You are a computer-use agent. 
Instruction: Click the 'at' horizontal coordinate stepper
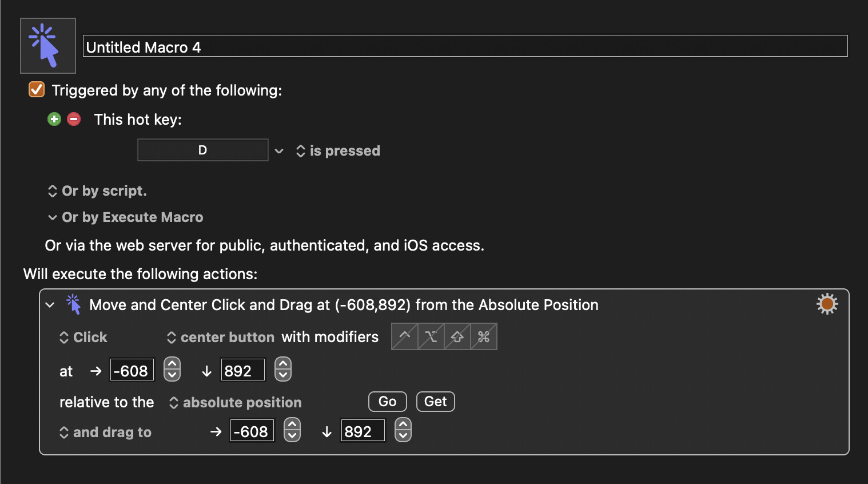tap(172, 370)
